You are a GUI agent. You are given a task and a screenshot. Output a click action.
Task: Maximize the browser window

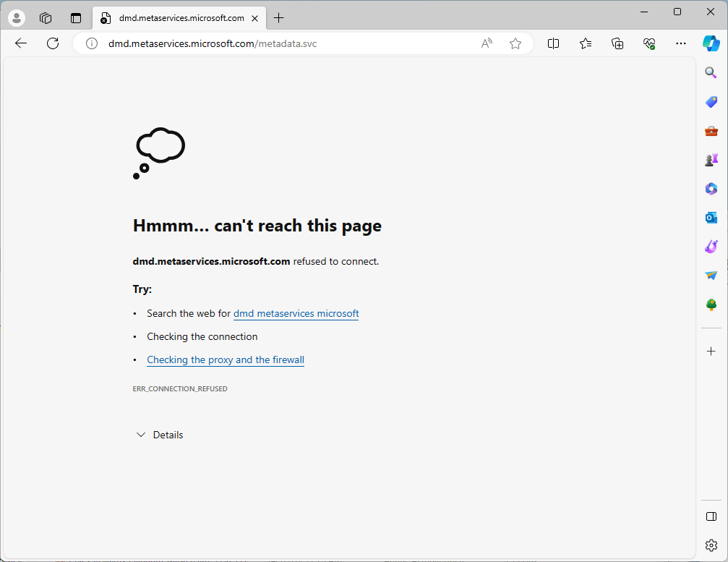[677, 12]
